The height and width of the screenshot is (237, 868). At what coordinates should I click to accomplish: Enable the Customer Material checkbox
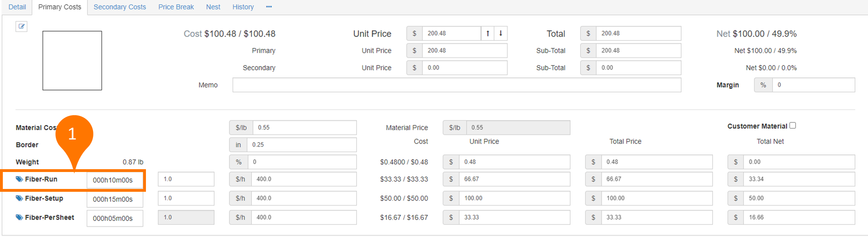tap(792, 126)
